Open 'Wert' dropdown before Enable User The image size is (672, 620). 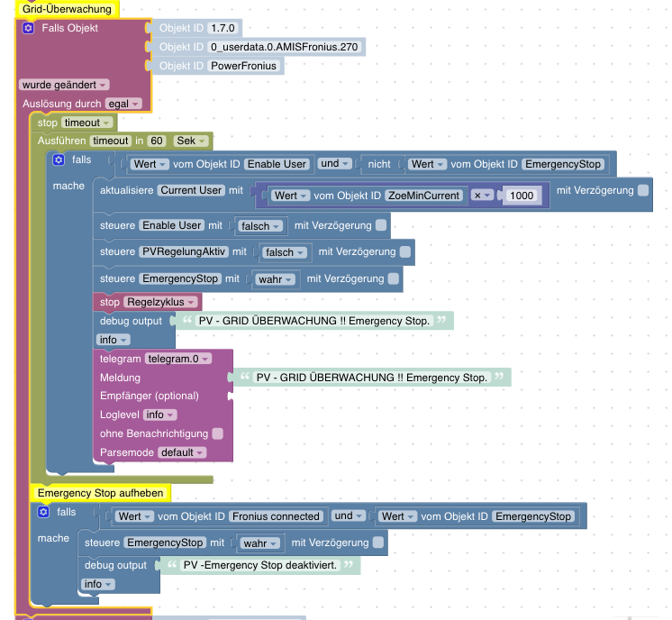pyautogui.click(x=150, y=164)
